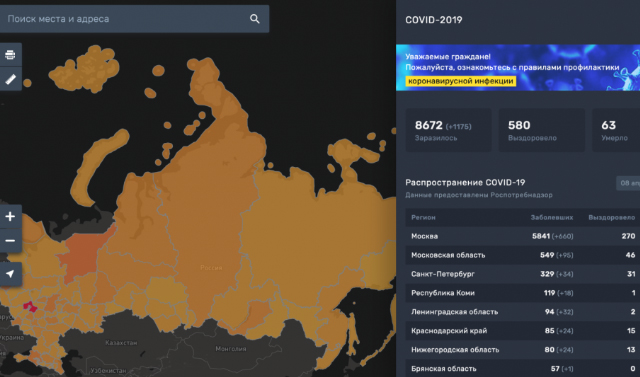This screenshot has height=377, width=640.
Task: Zoom out with the minus button
Action: tap(10, 241)
